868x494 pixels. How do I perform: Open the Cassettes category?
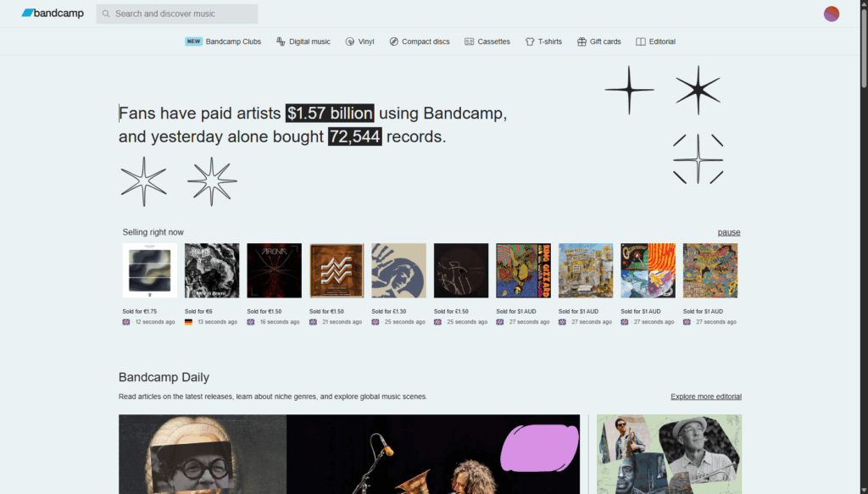coord(494,42)
